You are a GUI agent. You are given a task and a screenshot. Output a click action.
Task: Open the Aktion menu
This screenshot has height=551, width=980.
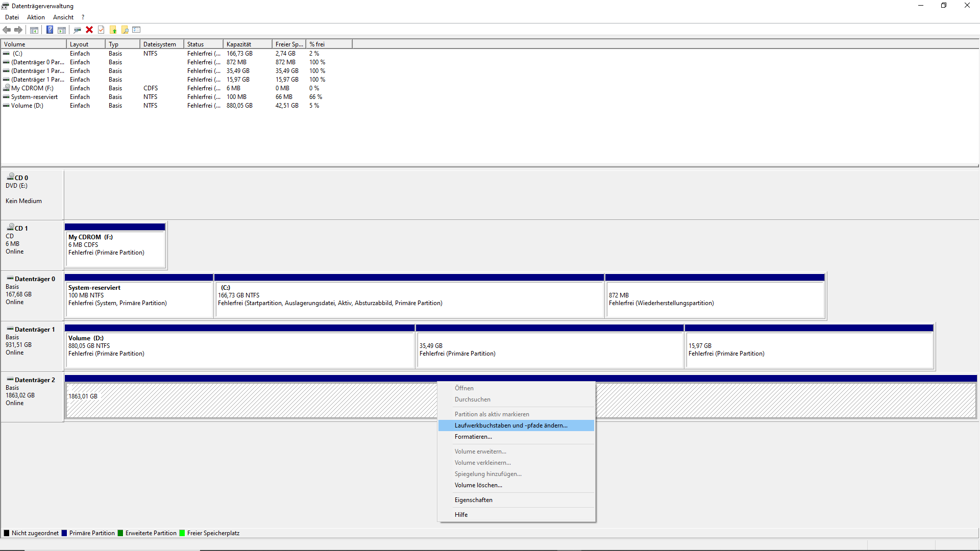point(36,17)
